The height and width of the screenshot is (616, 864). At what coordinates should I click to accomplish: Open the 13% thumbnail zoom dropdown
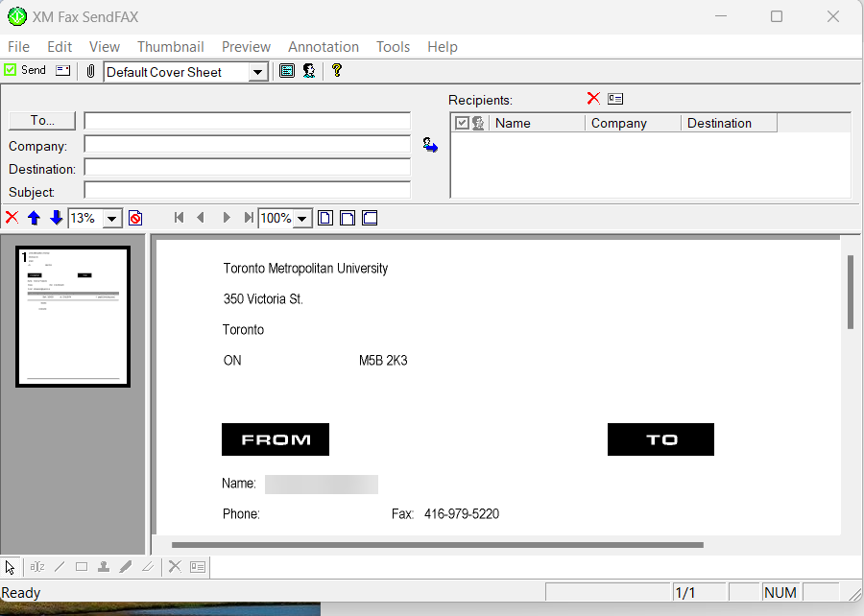112,219
